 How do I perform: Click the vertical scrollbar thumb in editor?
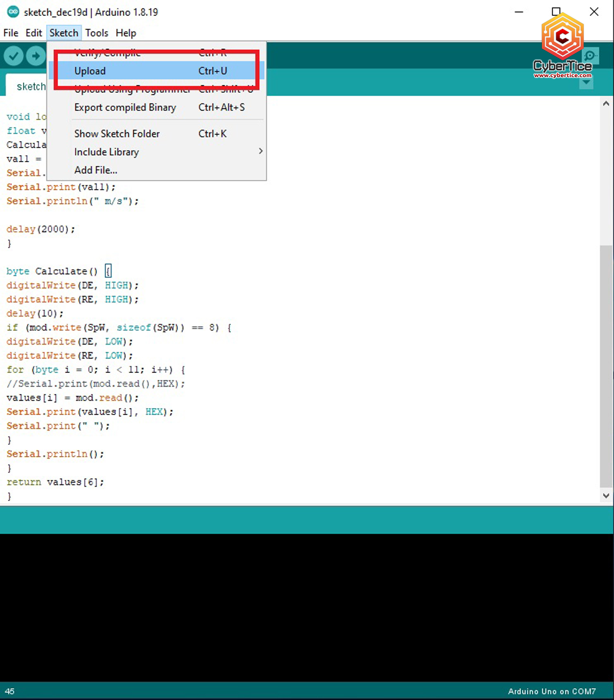[606, 364]
